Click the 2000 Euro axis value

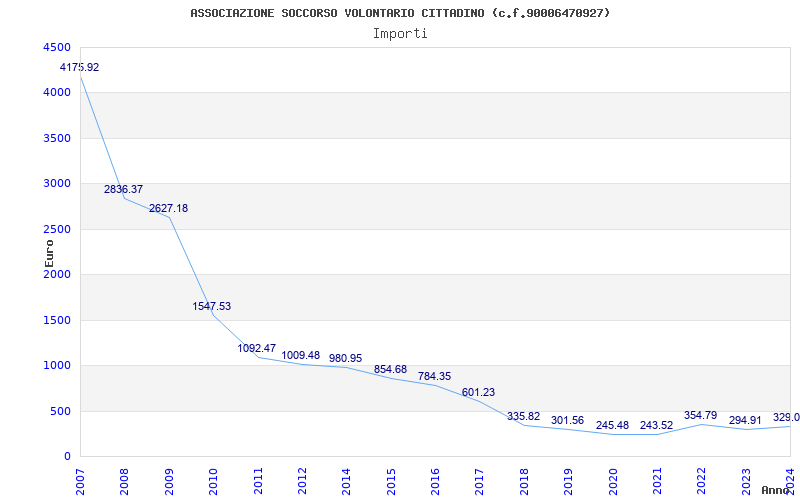click(x=59, y=274)
